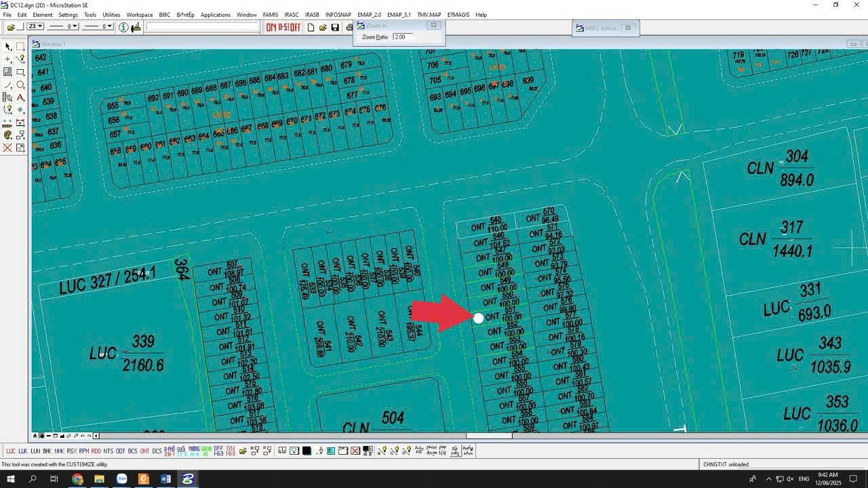Open the Delete Element tool
Viewport: 868px width, 488px height.
[7, 146]
